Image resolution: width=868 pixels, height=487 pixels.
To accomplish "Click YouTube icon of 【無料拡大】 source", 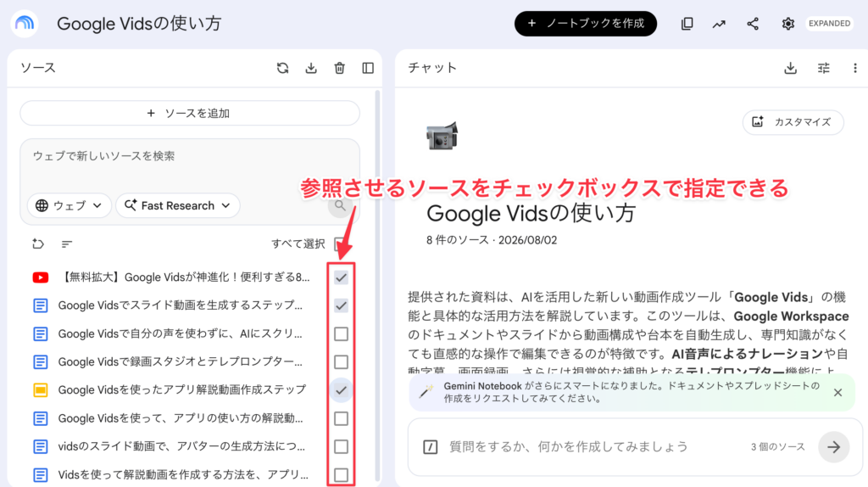I will [x=41, y=277].
